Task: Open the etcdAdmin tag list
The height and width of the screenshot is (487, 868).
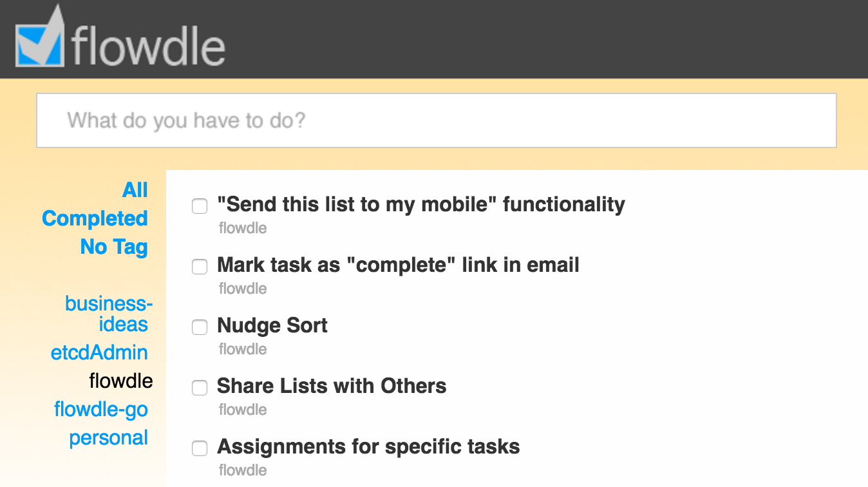Action: [99, 352]
